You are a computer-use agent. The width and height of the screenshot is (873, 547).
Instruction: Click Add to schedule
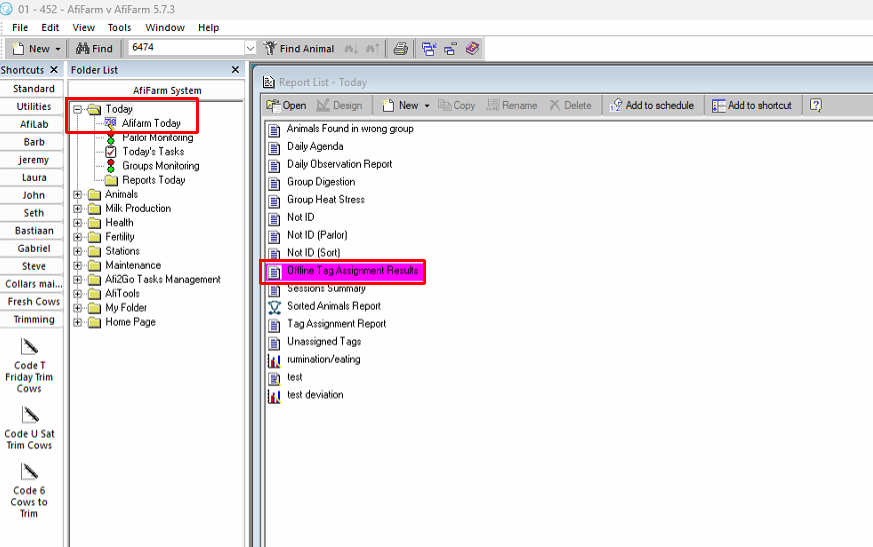pyautogui.click(x=652, y=105)
